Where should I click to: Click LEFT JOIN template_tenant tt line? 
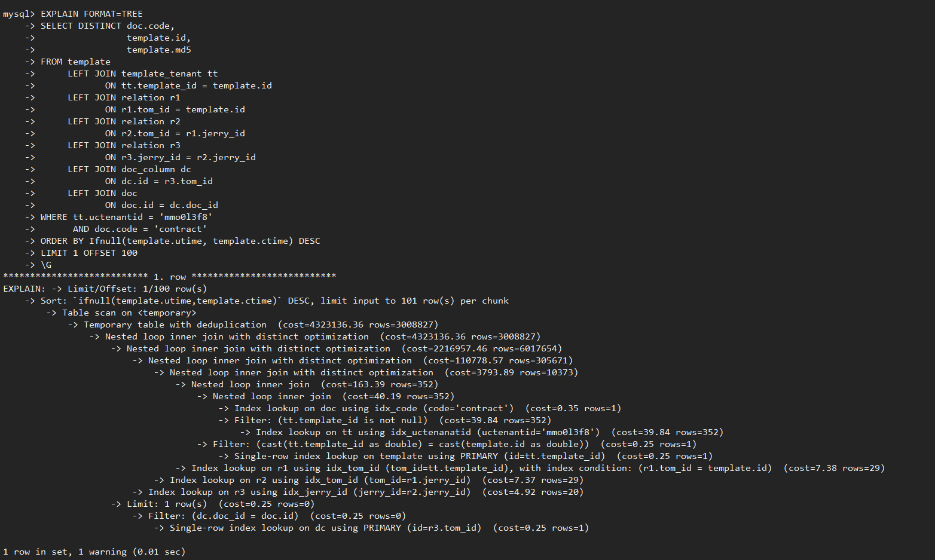pyautogui.click(x=143, y=74)
